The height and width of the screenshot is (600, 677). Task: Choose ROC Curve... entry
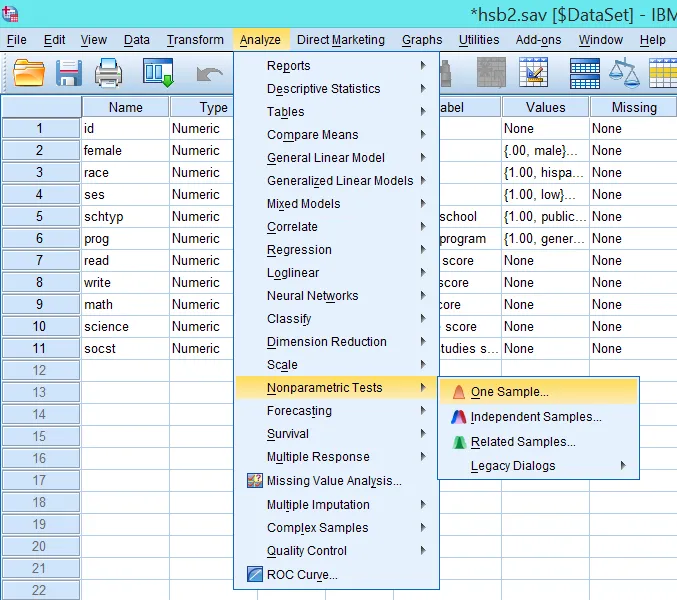337,575
